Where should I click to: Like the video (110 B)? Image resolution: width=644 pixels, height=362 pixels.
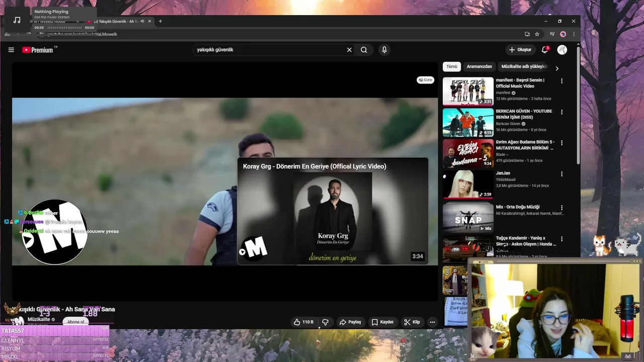click(x=304, y=322)
